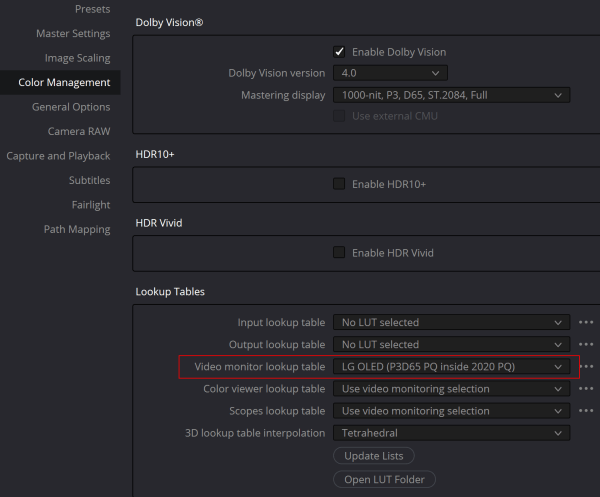The width and height of the screenshot is (600, 497).
Task: Click the Output lookup table ellipsis icon
Action: [x=586, y=345]
